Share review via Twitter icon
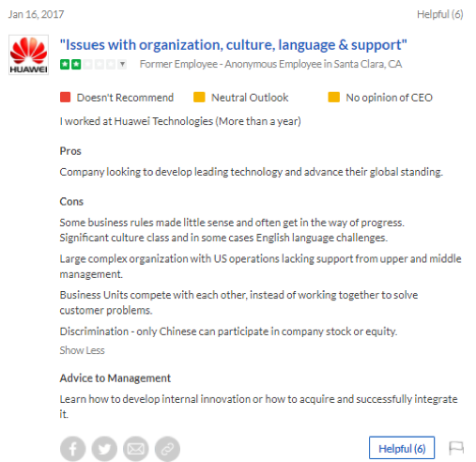Image resolution: width=476 pixels, height=462 pixels. (104, 449)
